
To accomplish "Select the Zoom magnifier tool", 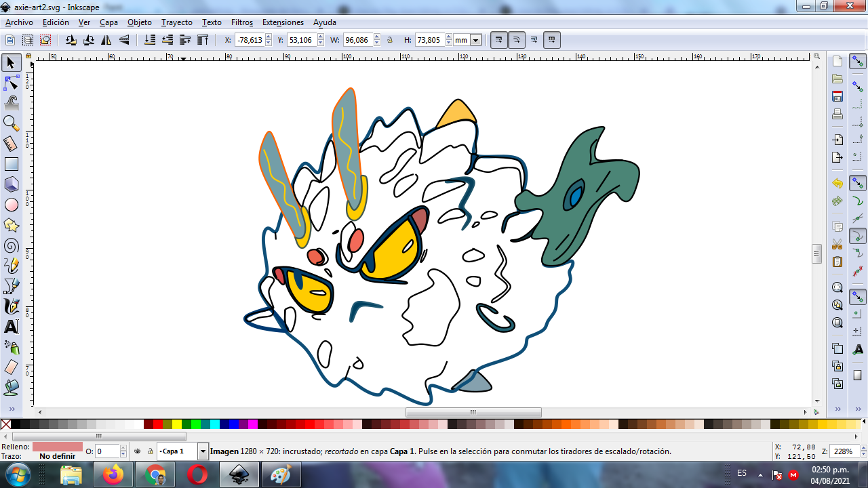I will point(11,123).
